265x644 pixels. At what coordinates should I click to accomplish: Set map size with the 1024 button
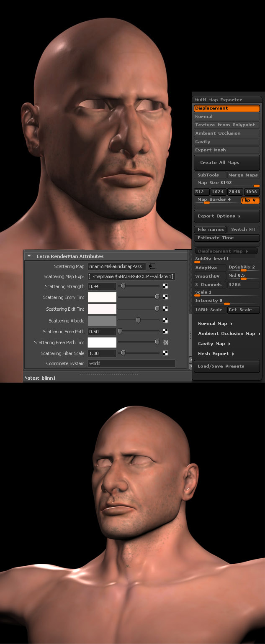[x=218, y=192]
